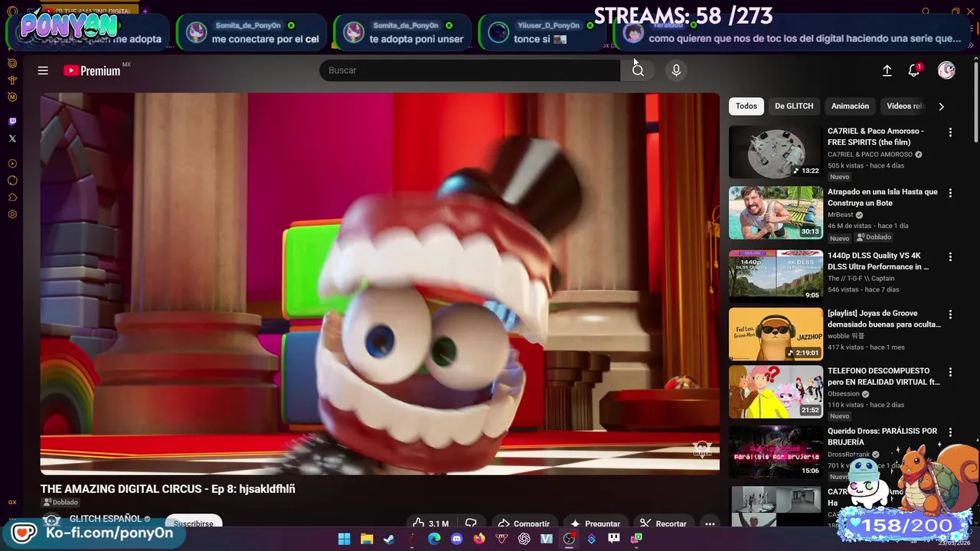
Task: Switch to OBS Studio in the taskbar
Action: 569,539
